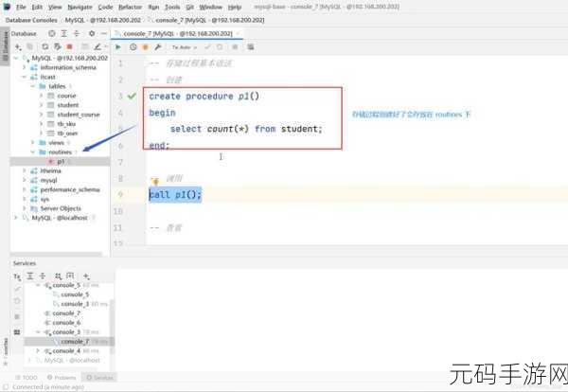Click the red stop/disconnect icon in Database toolbar
This screenshot has height=392, width=568.
69,46
